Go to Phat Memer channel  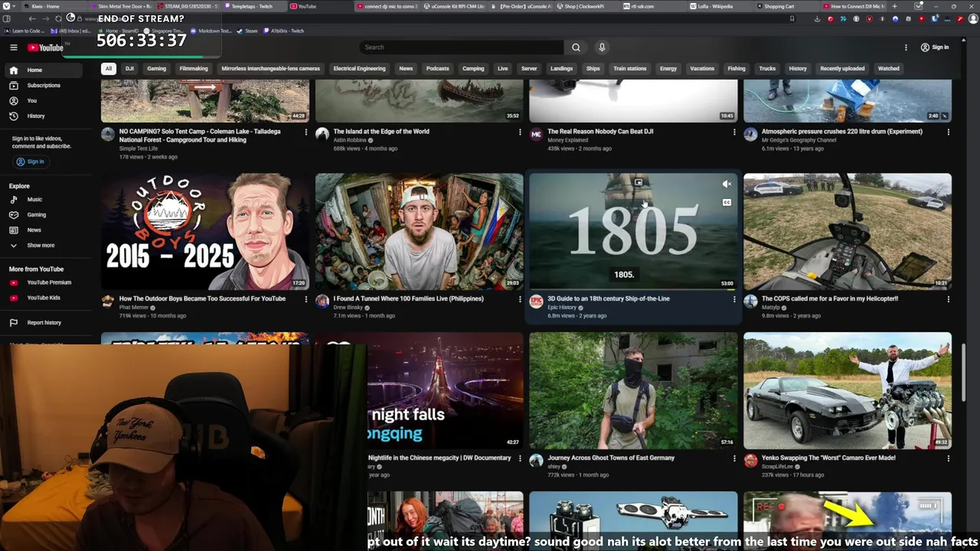pyautogui.click(x=134, y=308)
